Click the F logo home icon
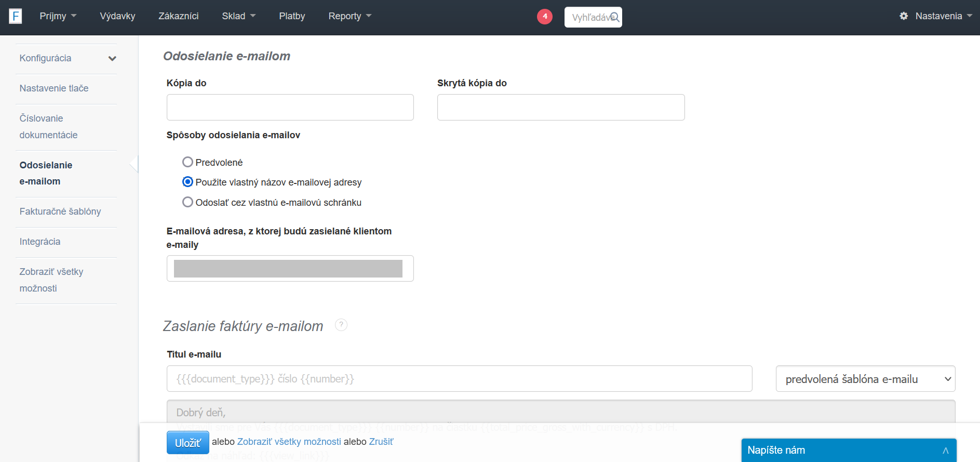Screen dimensions: 980x462 pyautogui.click(x=16, y=16)
